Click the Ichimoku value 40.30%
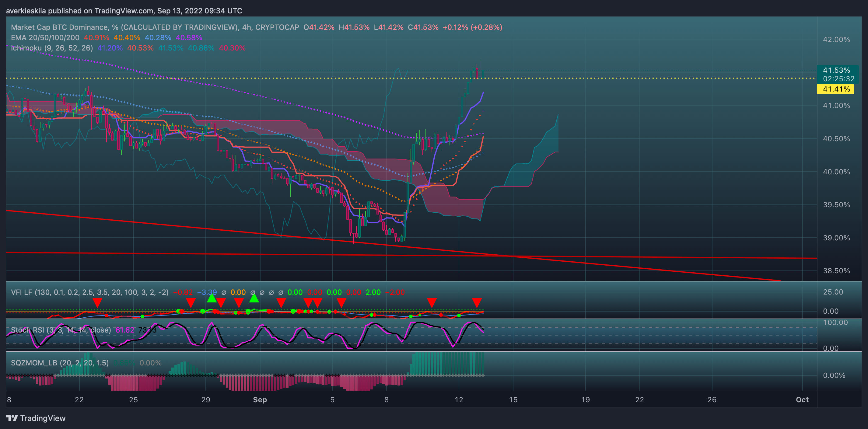The image size is (868, 429). (x=232, y=48)
